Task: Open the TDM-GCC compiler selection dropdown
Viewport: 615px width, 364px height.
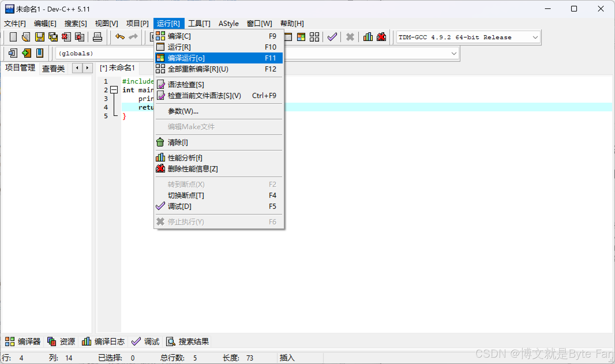Action: click(535, 37)
